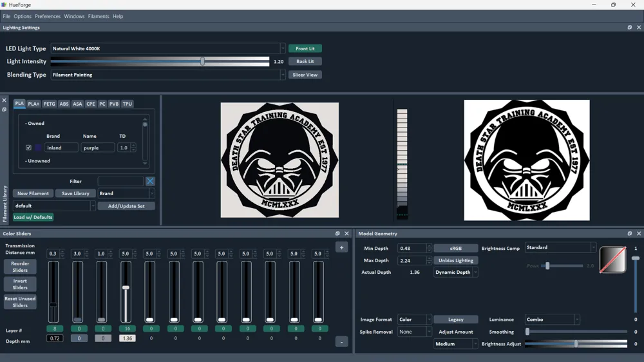This screenshot has width=644, height=362.
Task: Add a color slider with plus button
Action: point(342,247)
